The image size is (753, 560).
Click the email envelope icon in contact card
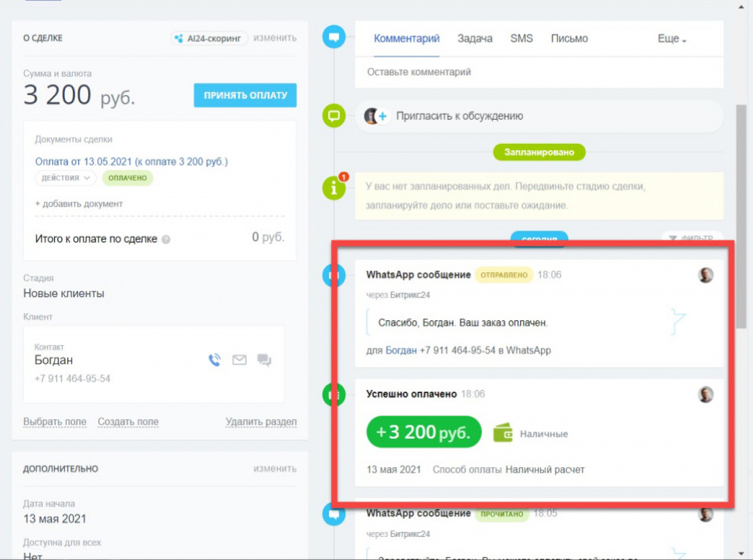[x=239, y=360]
